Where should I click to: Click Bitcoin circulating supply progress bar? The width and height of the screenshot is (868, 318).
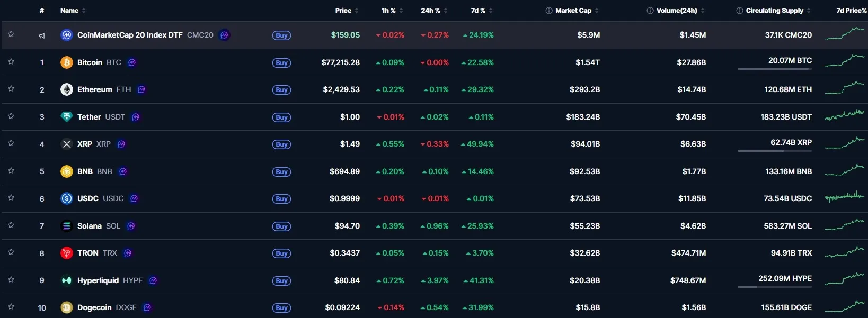(774, 69)
